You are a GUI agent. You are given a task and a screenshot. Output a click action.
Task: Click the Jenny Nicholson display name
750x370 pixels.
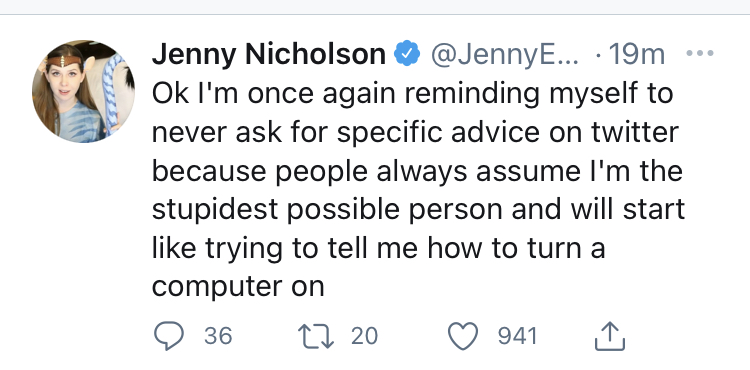[269, 54]
